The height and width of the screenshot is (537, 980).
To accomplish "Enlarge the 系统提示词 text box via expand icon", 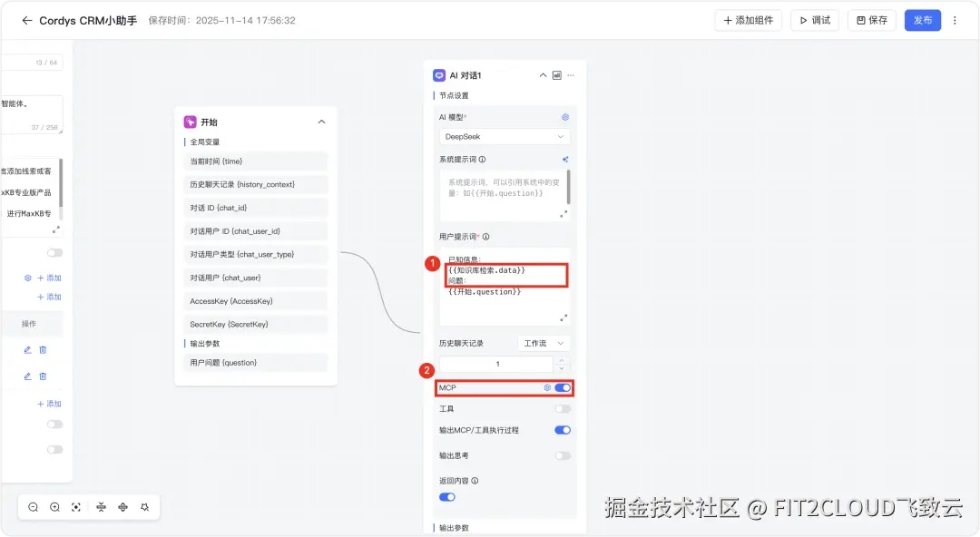I will [x=563, y=214].
